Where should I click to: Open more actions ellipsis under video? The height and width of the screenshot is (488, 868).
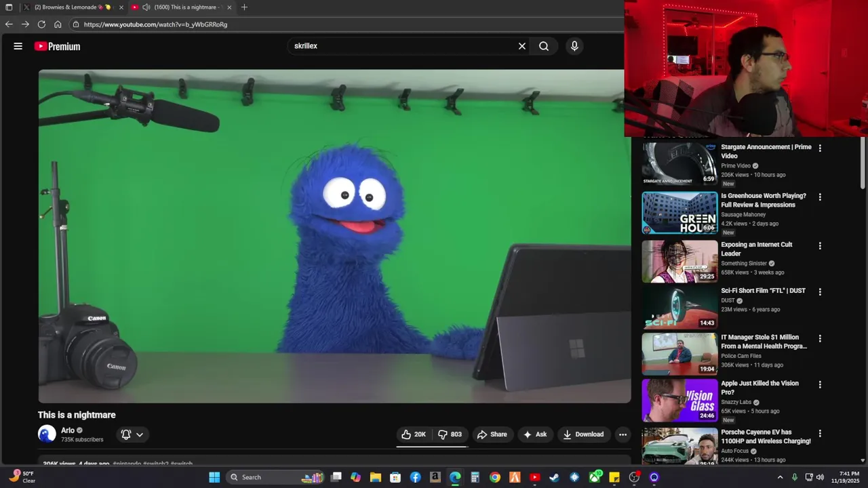coord(623,434)
